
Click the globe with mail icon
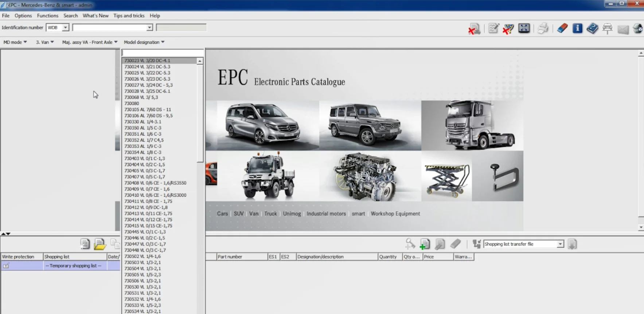coord(638,28)
